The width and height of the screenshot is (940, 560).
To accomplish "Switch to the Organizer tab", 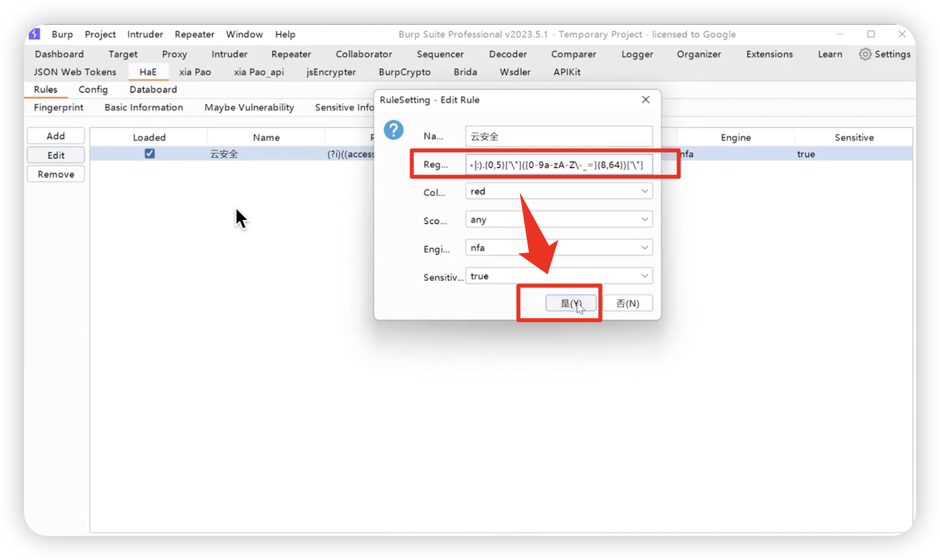I will point(699,54).
